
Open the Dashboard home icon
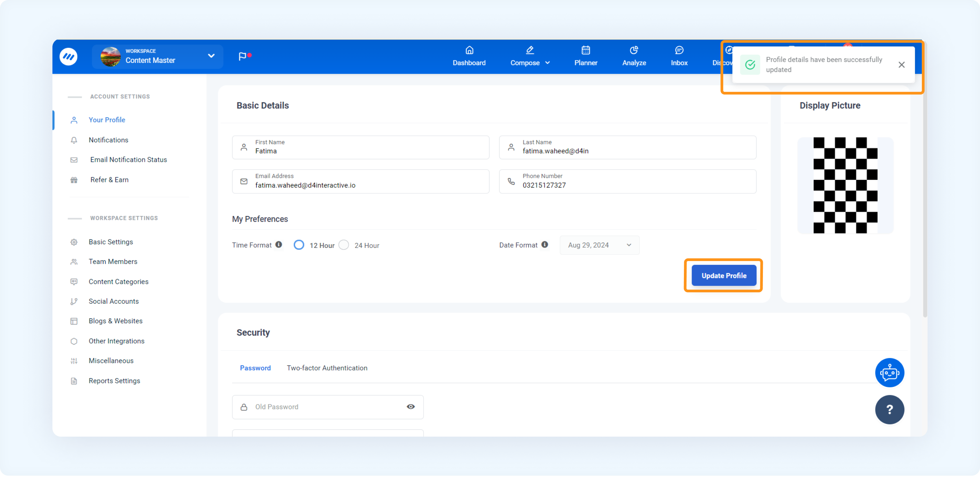[469, 50]
